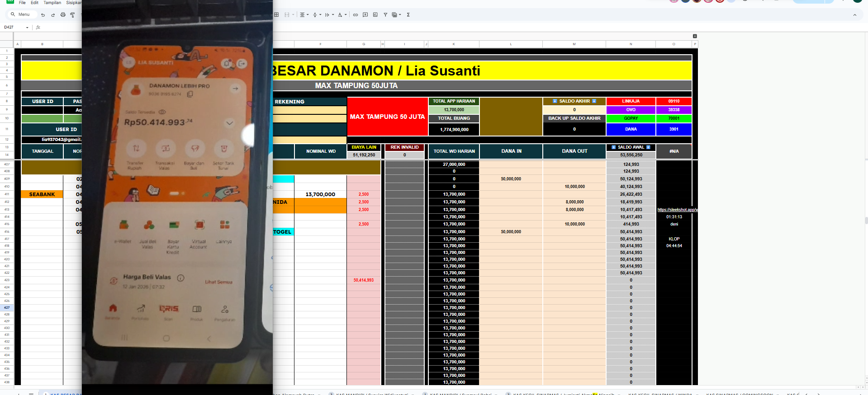Image resolution: width=868 pixels, height=395 pixels.
Task: Select row 427 header
Action: [7, 308]
